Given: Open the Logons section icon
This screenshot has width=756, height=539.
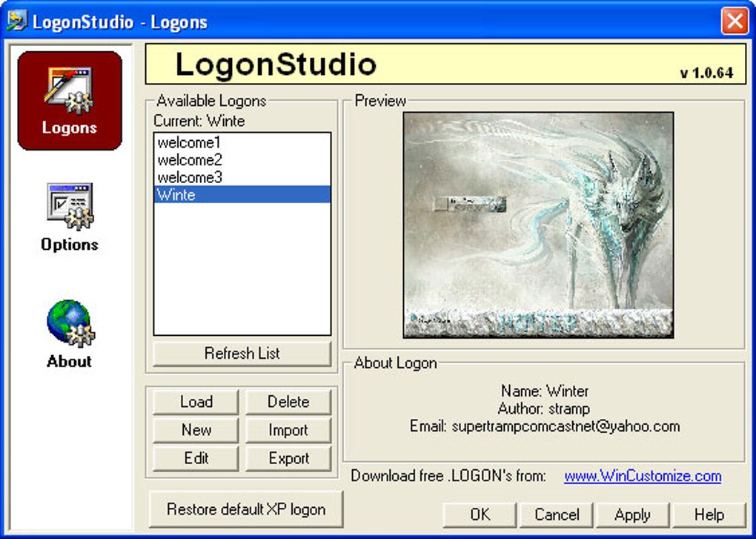Looking at the screenshot, I should coord(70,100).
